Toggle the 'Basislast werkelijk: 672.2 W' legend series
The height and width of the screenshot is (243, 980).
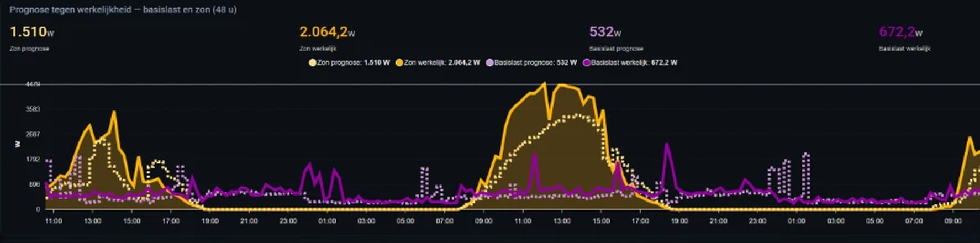point(630,62)
